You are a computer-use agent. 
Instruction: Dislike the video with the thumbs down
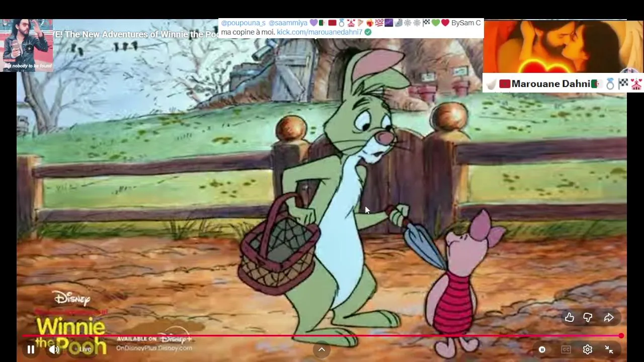588,317
